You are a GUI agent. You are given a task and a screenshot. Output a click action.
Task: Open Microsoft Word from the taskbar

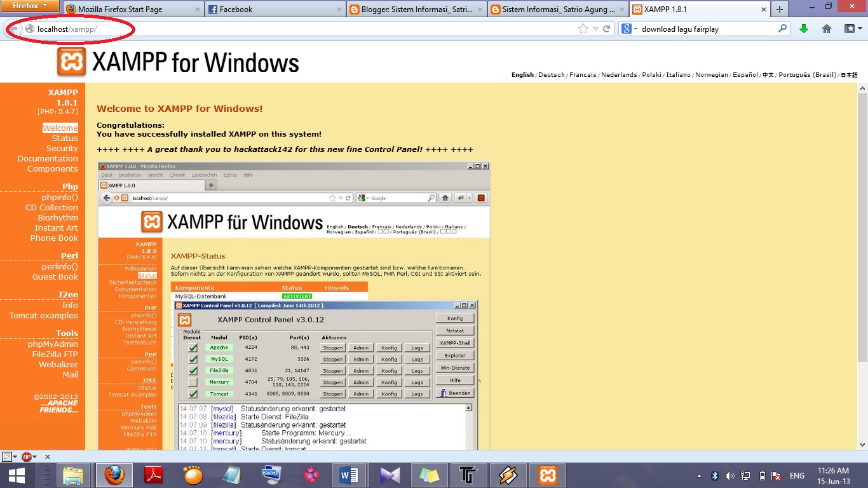(x=350, y=475)
